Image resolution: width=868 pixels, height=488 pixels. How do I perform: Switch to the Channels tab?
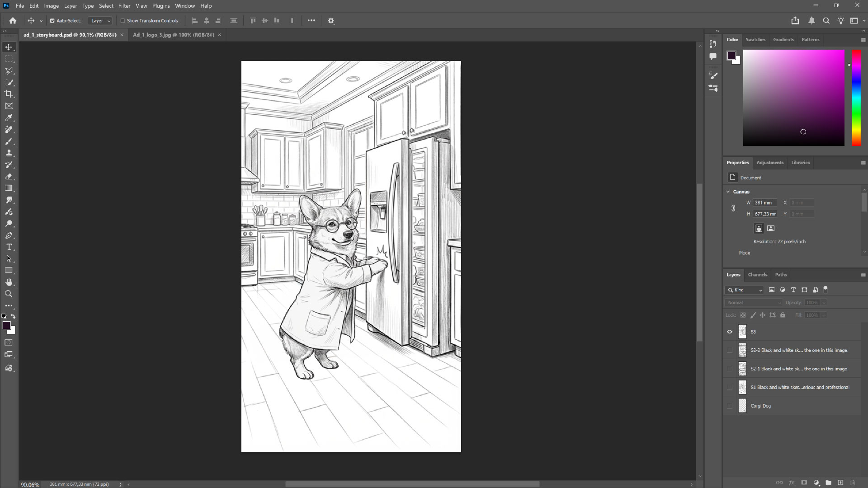(757, 275)
